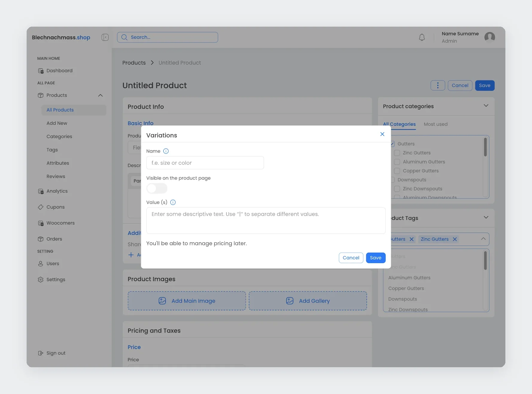Close the Variations dialog
532x394 pixels.
(x=382, y=134)
